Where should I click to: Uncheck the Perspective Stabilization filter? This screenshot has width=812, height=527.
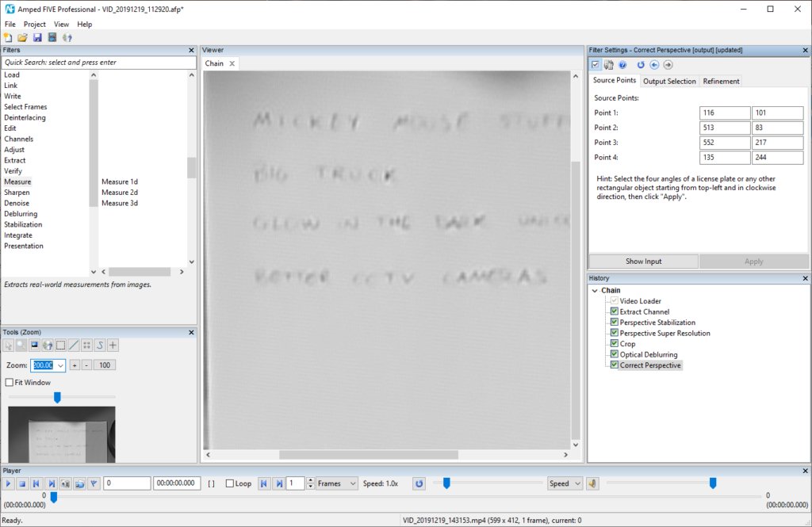coord(615,322)
